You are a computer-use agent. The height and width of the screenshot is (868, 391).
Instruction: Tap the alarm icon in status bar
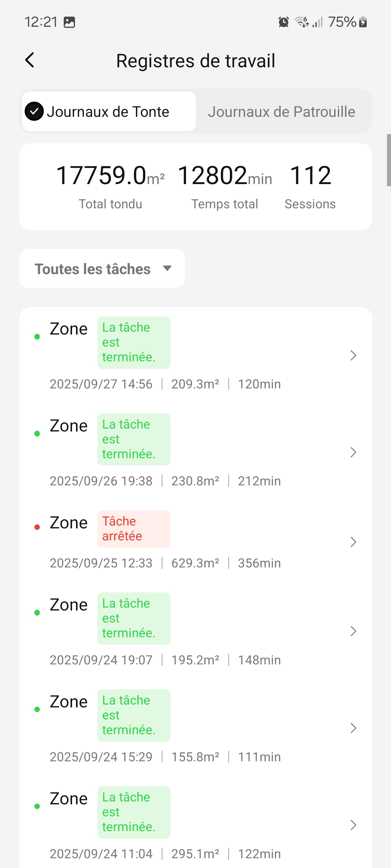283,22
